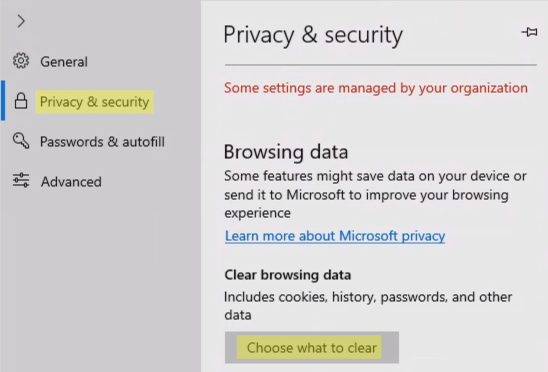The image size is (548, 372).
Task: Pin the settings pane with pin icon
Action: pyautogui.click(x=529, y=32)
